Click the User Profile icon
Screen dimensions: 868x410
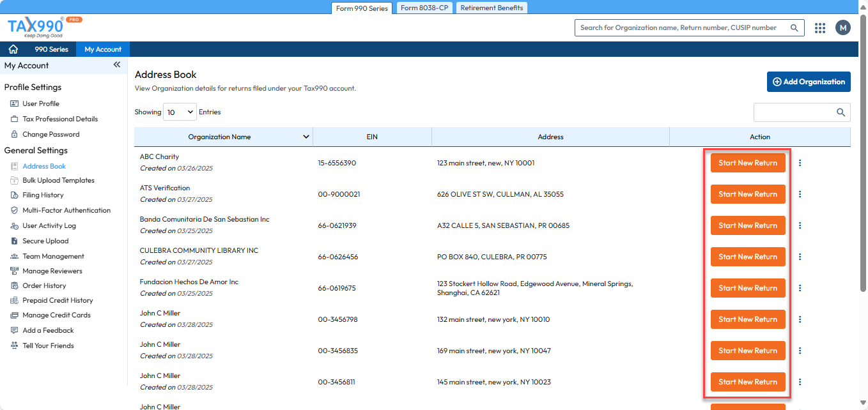14,103
